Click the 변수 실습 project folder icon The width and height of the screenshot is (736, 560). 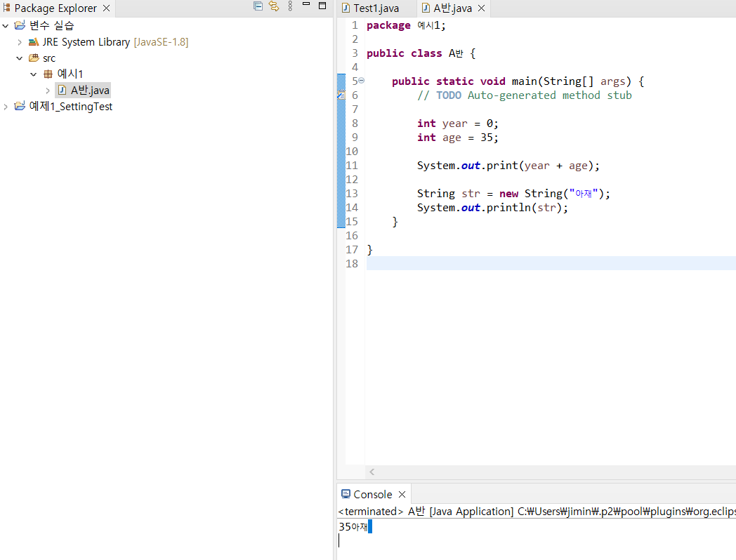coord(20,25)
